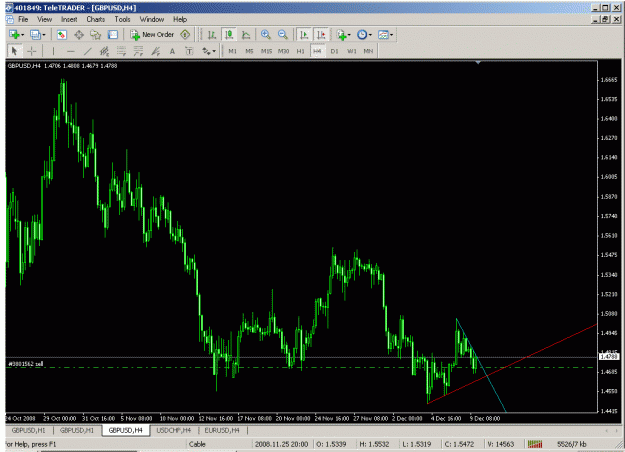This screenshot has height=452, width=625.
Task: Switch timeframe to M5
Action: point(249,51)
